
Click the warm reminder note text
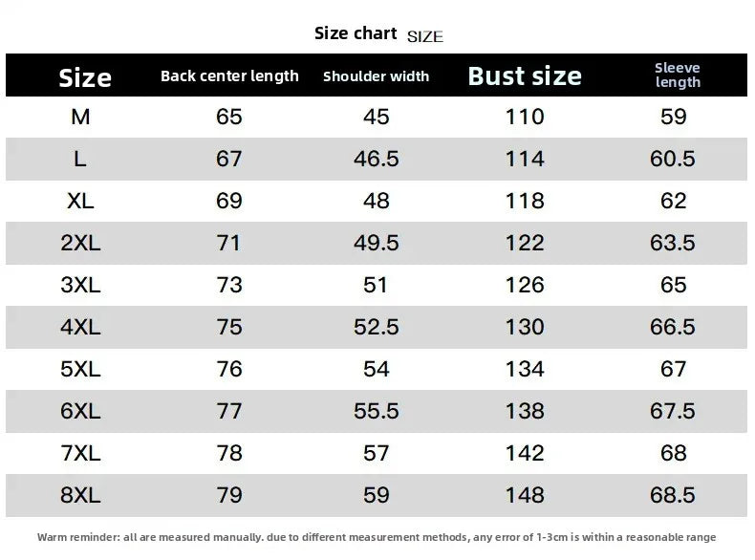(x=377, y=537)
